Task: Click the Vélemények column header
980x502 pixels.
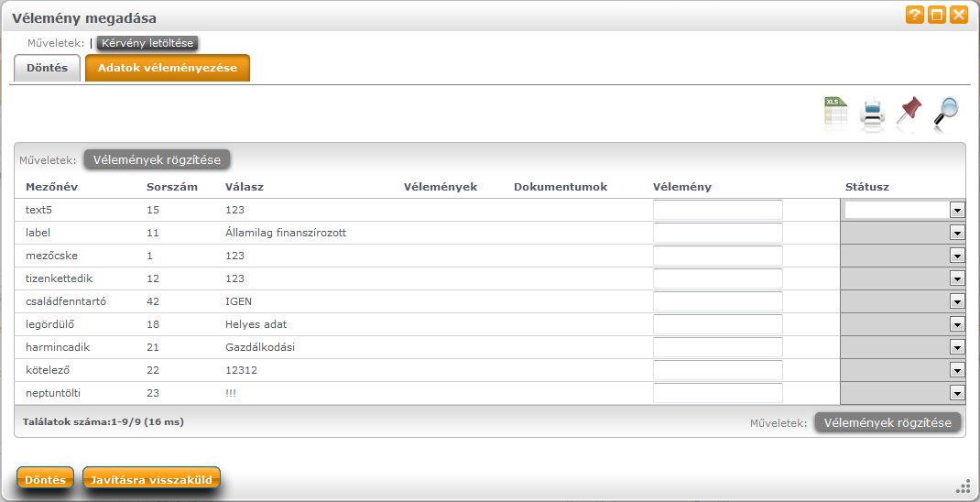Action: point(441,187)
